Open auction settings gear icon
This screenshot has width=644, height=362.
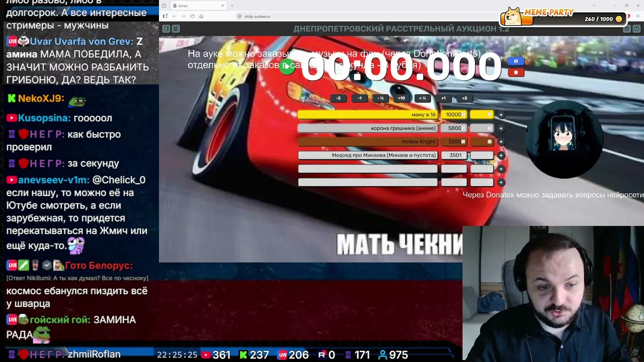(627, 29)
